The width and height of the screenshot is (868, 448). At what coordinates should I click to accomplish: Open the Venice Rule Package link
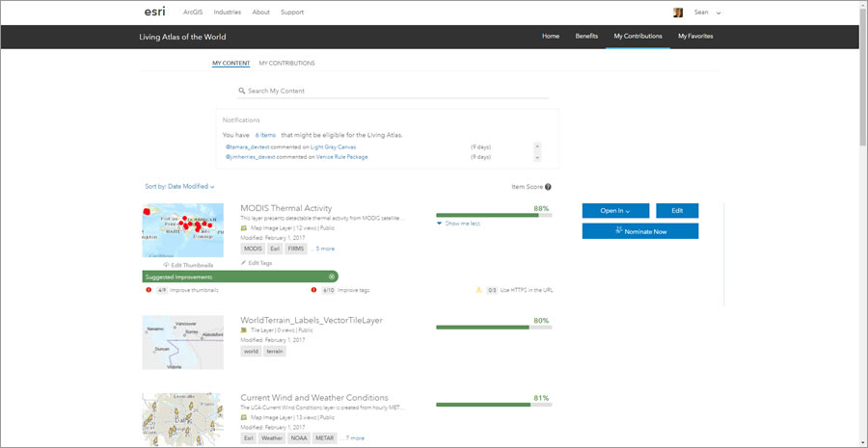click(x=342, y=157)
